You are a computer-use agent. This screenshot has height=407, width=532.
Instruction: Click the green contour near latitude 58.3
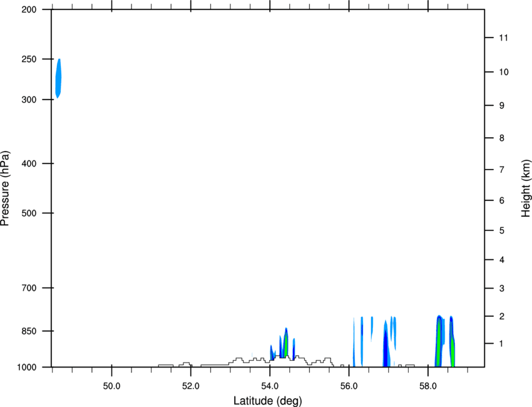click(439, 343)
